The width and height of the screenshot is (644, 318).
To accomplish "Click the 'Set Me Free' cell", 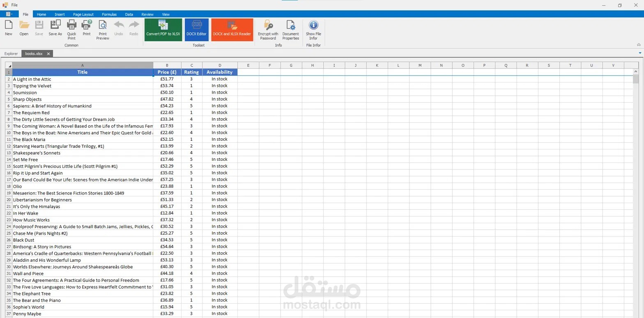I will tap(83, 160).
